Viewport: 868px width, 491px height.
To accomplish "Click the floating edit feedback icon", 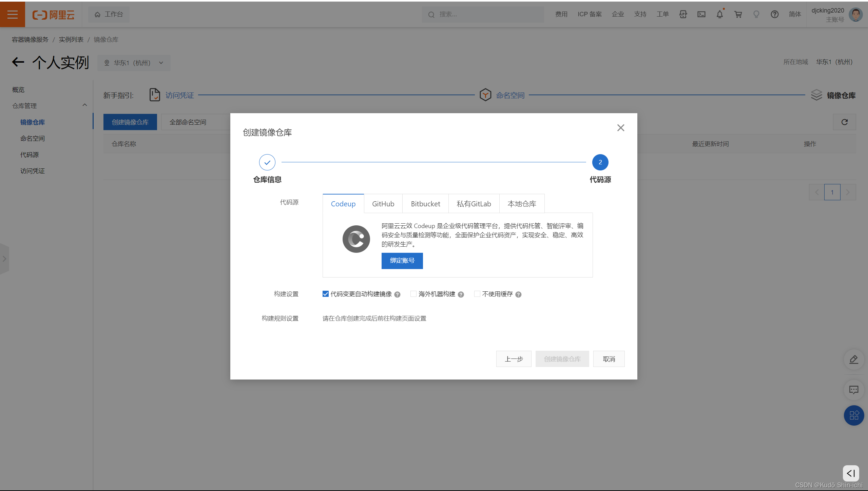I will tap(854, 359).
